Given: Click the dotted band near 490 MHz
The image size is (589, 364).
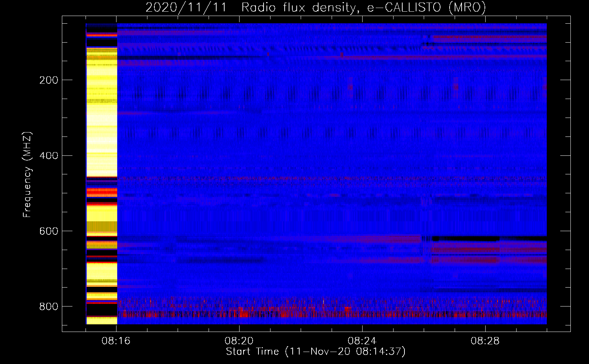Looking at the screenshot, I should pos(332,179).
